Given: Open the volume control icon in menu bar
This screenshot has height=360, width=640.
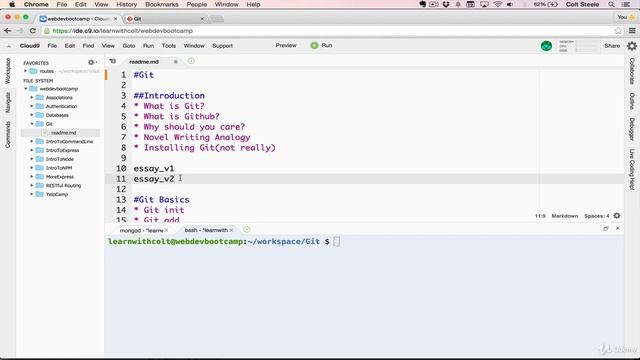Looking at the screenshot, I should 510,4.
